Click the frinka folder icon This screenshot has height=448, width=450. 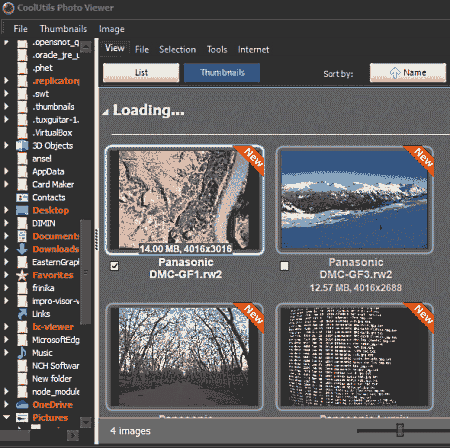[x=22, y=288]
